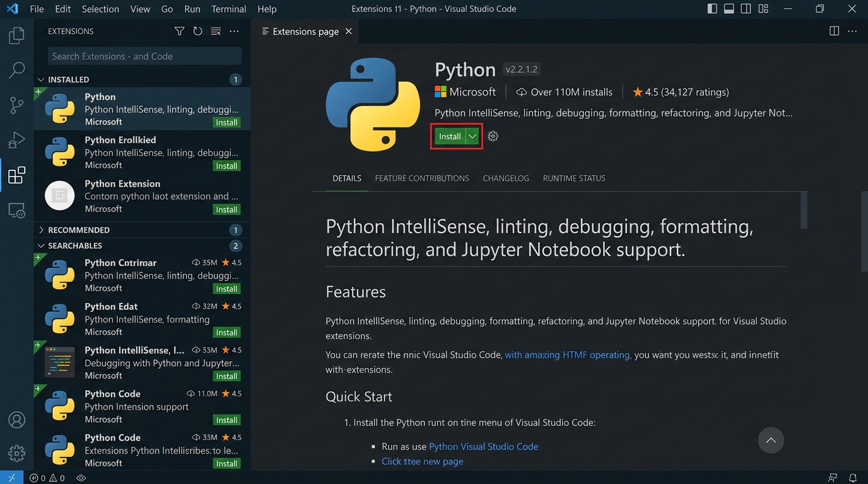Click the large Install button on the Python page
The width and height of the screenshot is (868, 484).
[450, 136]
